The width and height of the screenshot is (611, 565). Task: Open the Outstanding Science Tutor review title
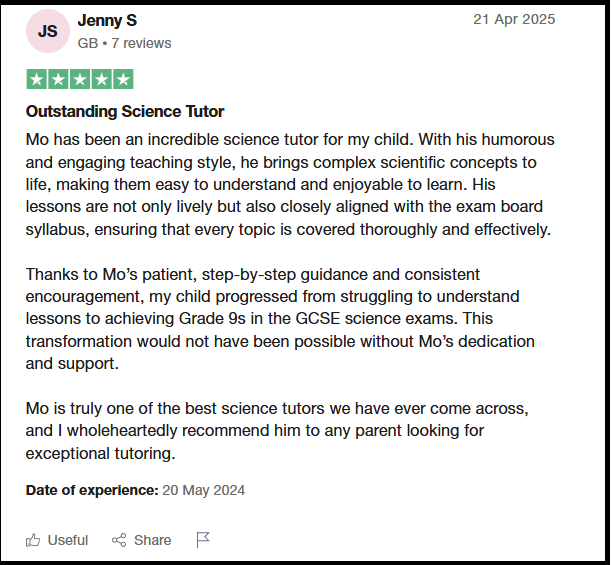125,111
